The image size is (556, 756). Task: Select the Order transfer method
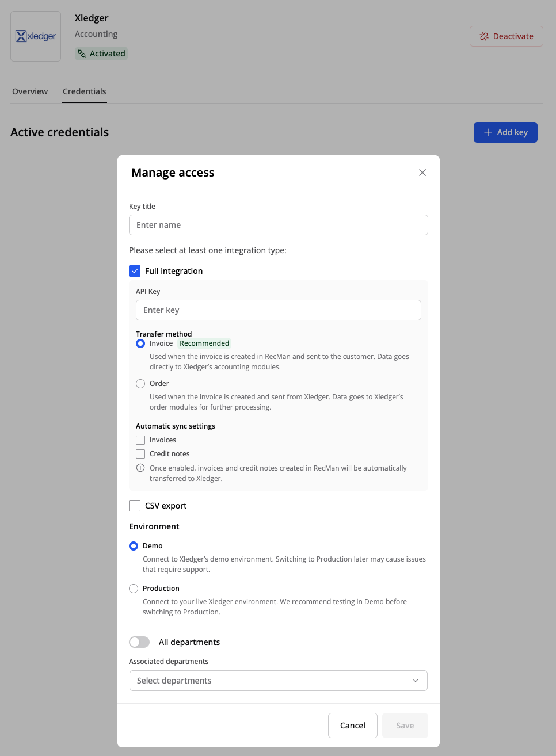tap(140, 384)
